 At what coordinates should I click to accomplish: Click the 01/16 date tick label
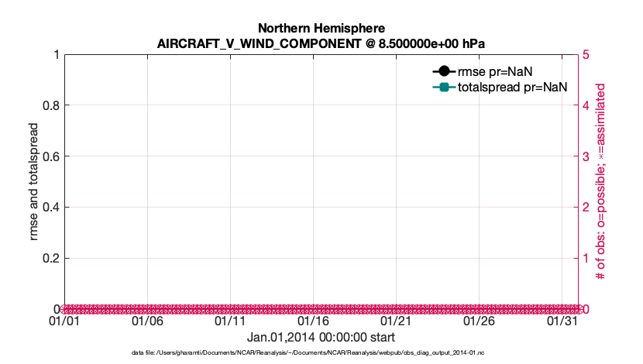click(x=313, y=322)
